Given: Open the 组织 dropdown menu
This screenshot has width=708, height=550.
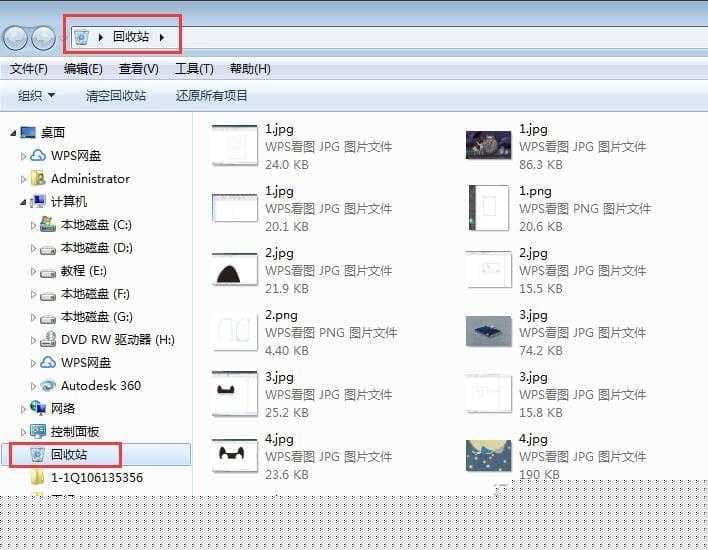Looking at the screenshot, I should pos(37,96).
